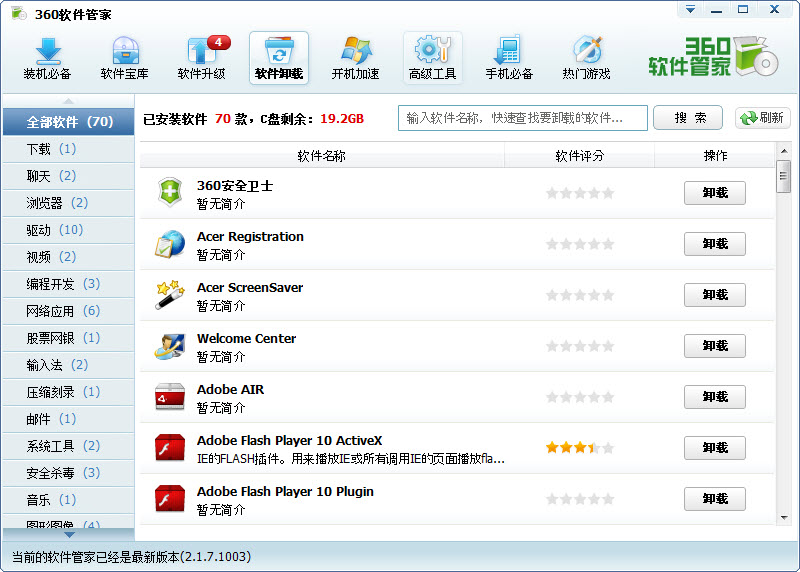800x572 pixels.
Task: Open 高级工具 advanced tools icon
Action: tap(433, 58)
